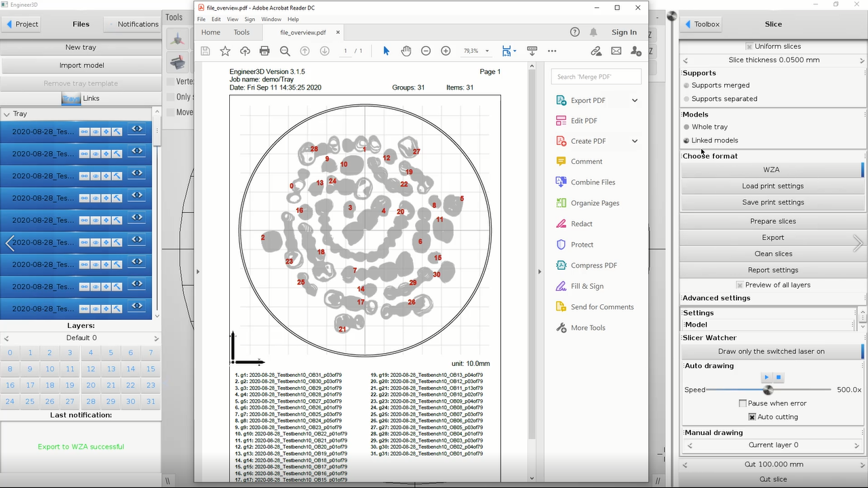
Task: Click the email envelope icon
Action: (616, 51)
